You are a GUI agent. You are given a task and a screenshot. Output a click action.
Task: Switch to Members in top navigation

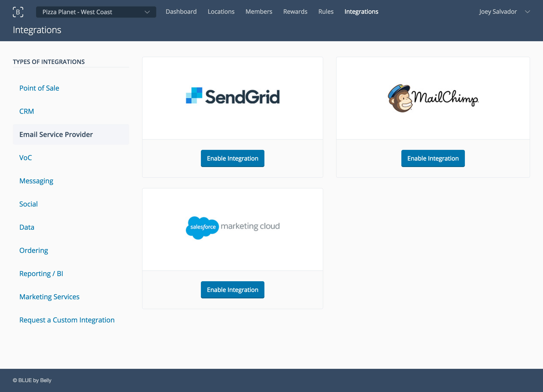click(259, 12)
